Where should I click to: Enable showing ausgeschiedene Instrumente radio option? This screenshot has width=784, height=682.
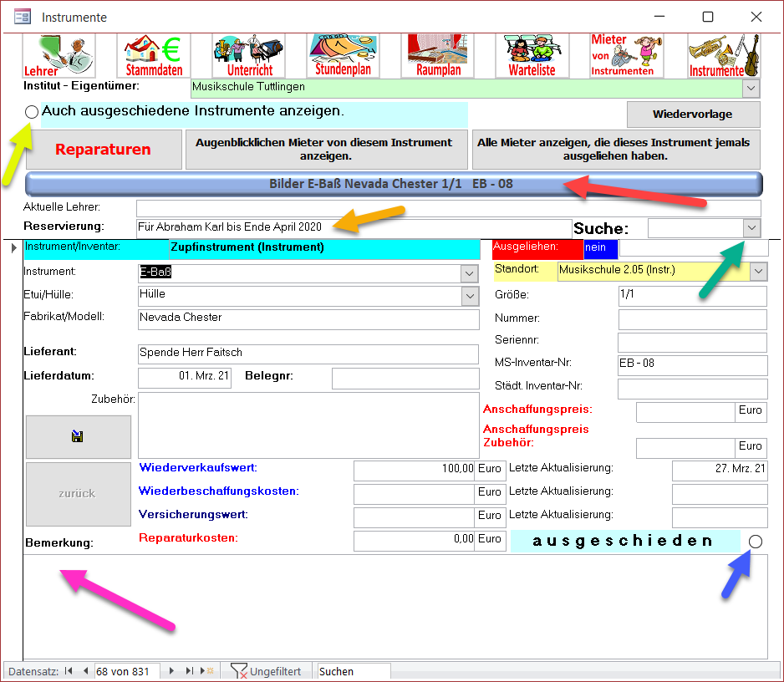pyautogui.click(x=32, y=112)
